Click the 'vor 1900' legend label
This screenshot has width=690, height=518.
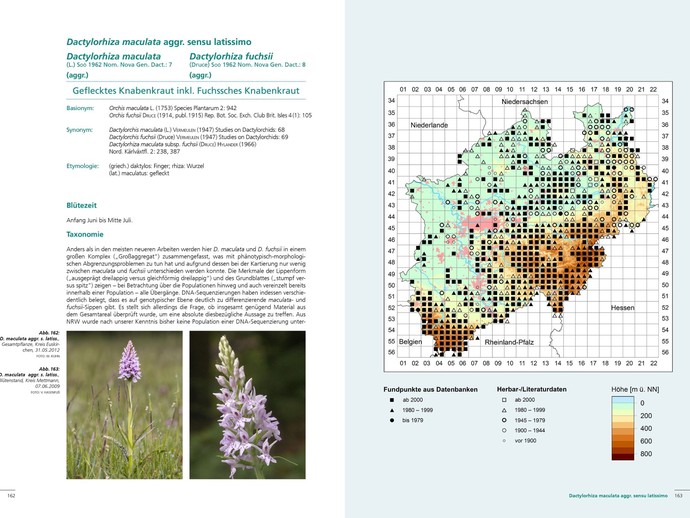coord(525,441)
